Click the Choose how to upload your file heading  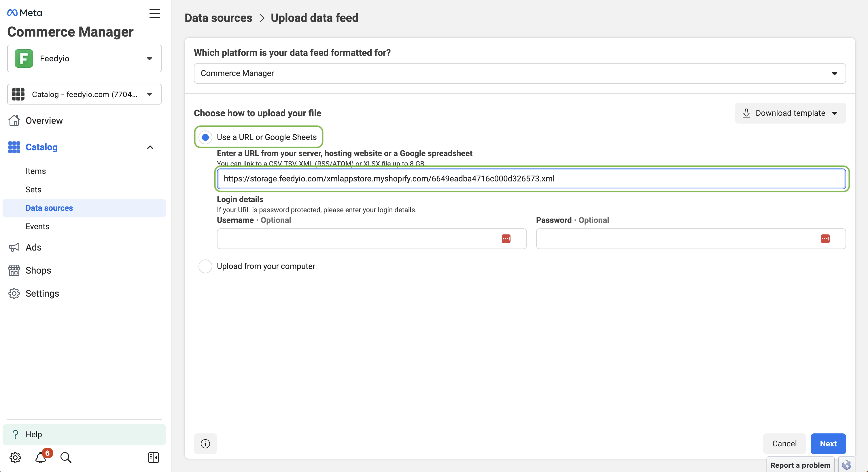point(258,113)
